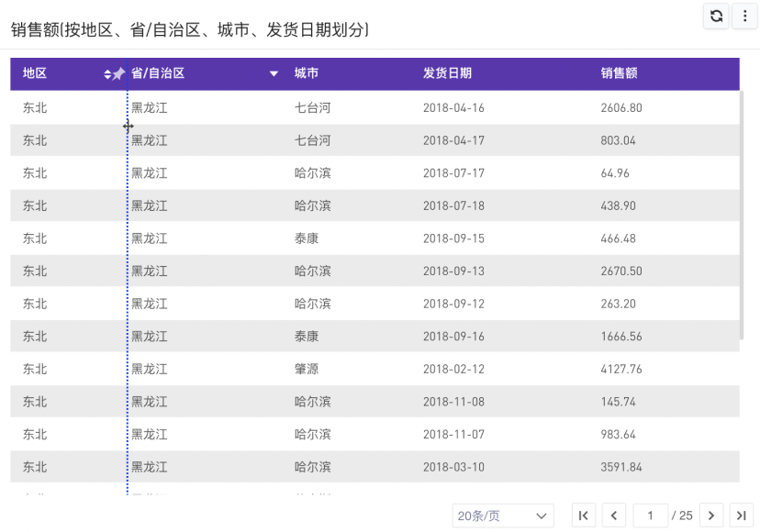Go to the first page
Viewport: 760px width, 532px height.
(x=584, y=515)
